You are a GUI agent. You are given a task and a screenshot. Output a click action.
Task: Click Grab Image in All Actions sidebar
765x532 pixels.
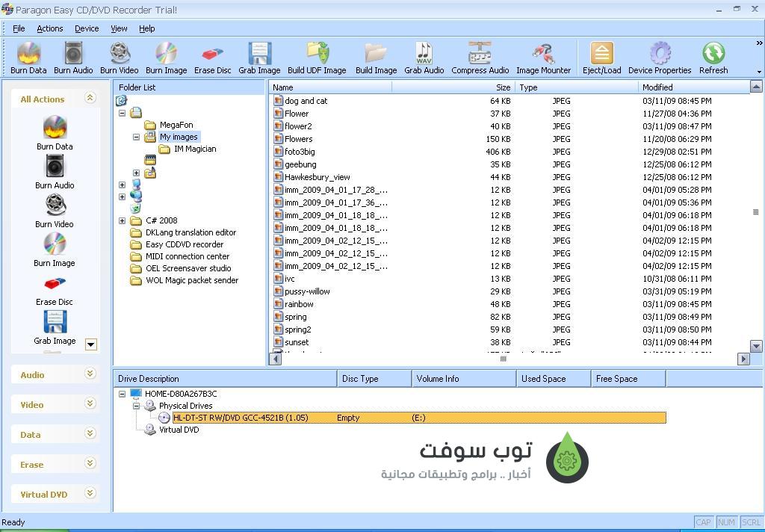[55, 327]
